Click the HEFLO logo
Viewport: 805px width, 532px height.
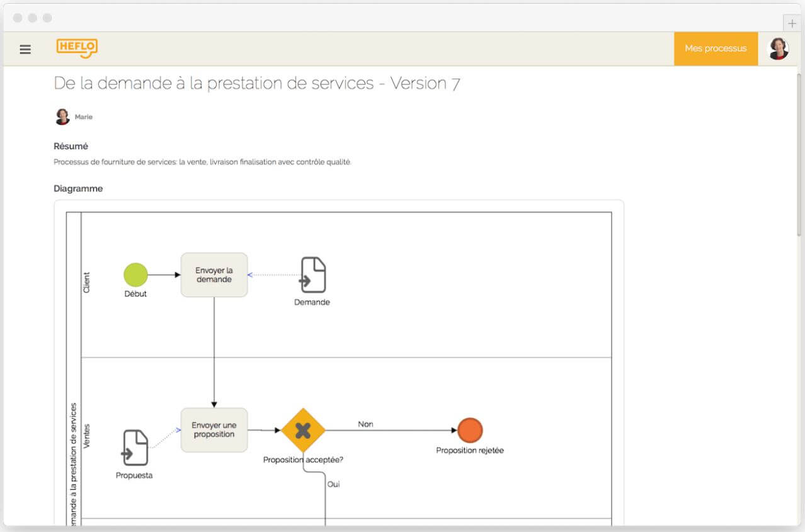[77, 48]
